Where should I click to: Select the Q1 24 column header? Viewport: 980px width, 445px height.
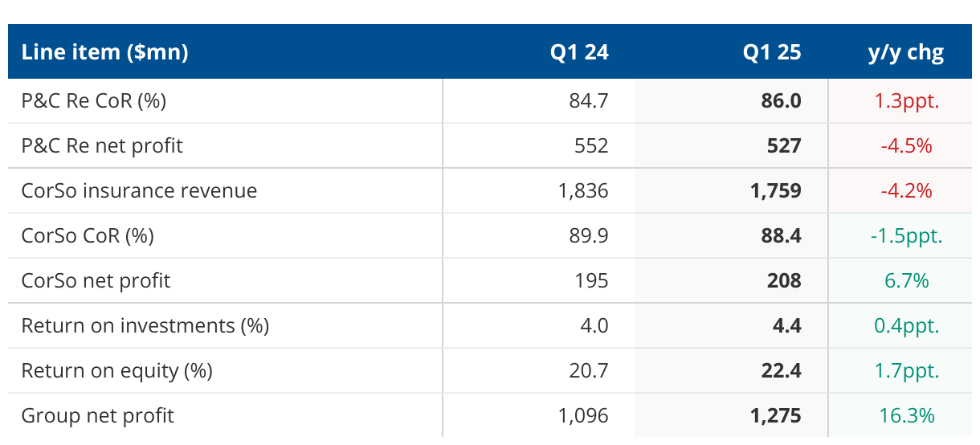coord(579,53)
